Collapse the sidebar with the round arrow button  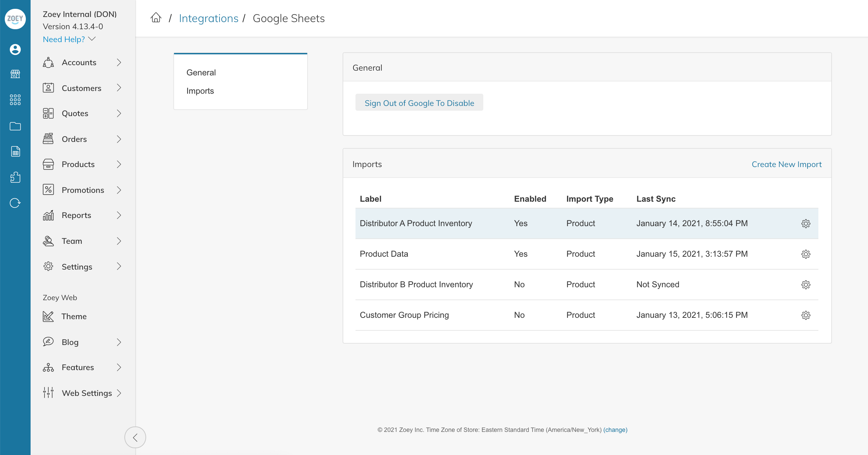pos(135,437)
